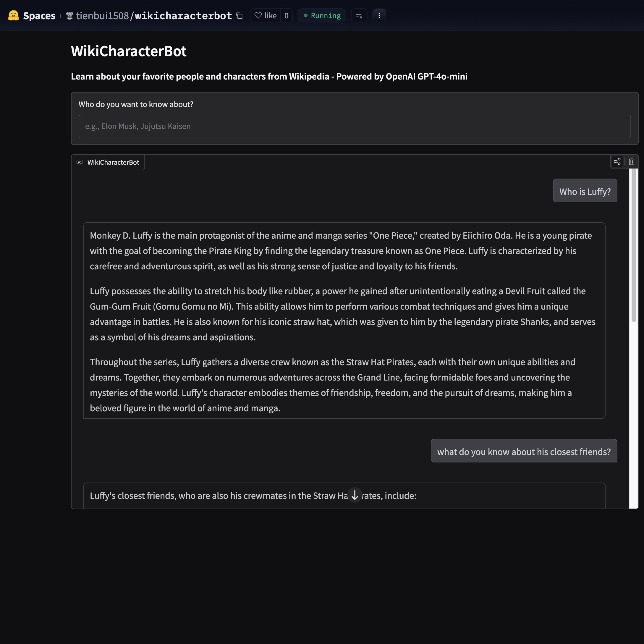Open the wikicharacterbot space link
The height and width of the screenshot is (644, 644).
(x=183, y=16)
